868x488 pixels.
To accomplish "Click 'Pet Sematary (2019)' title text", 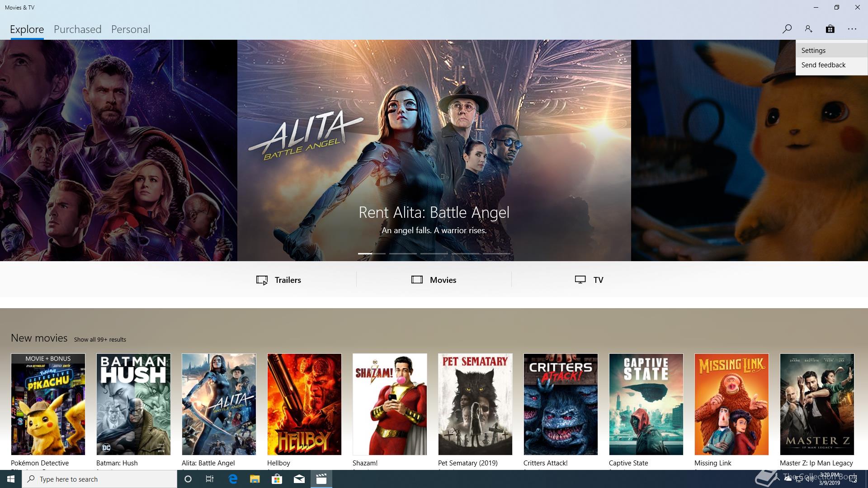I will point(468,463).
